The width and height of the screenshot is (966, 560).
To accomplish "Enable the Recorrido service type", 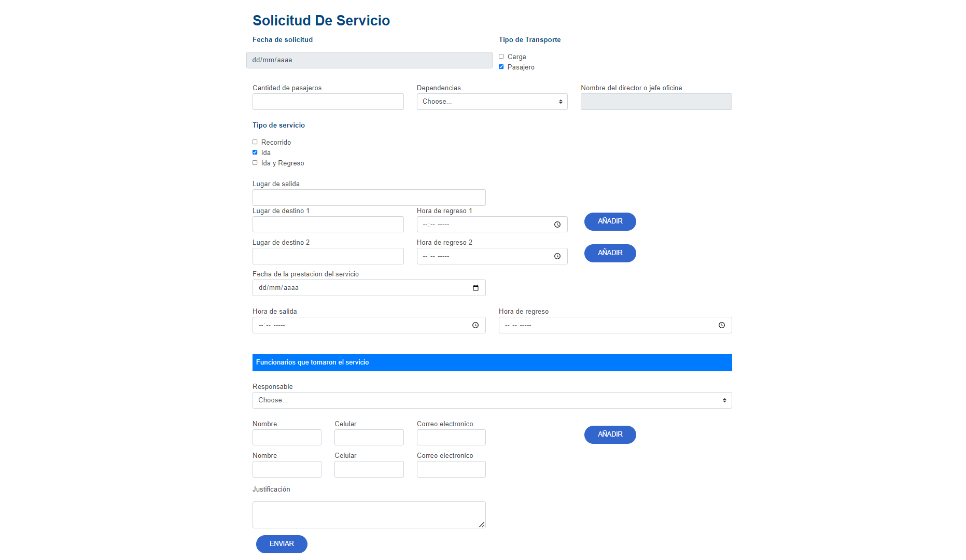I will (x=255, y=142).
